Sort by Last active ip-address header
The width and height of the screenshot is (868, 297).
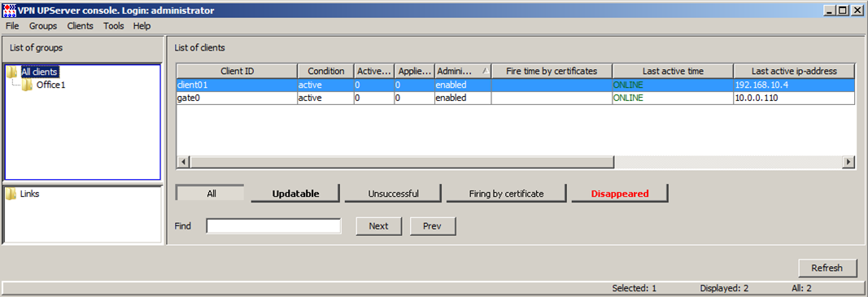(794, 71)
